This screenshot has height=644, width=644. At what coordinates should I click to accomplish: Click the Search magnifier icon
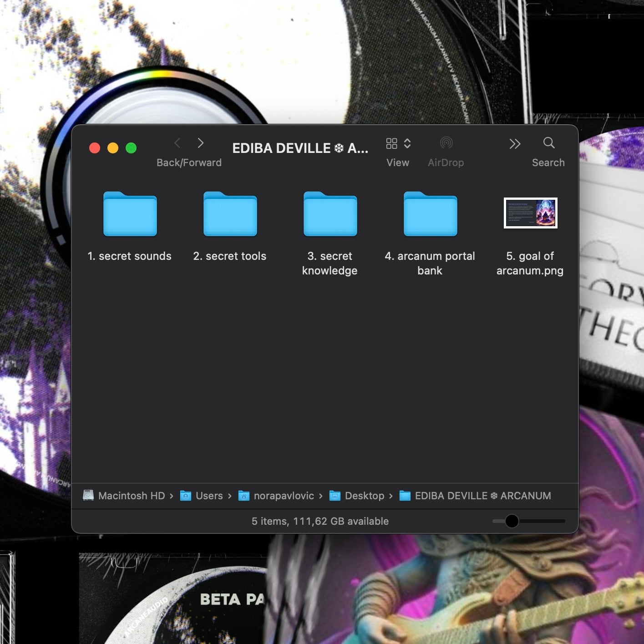[548, 143]
